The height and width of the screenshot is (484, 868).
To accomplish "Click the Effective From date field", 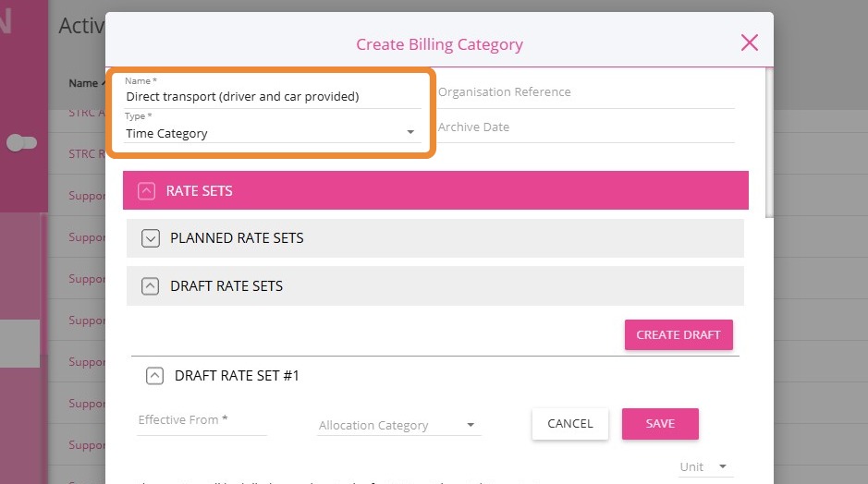I will click(202, 421).
